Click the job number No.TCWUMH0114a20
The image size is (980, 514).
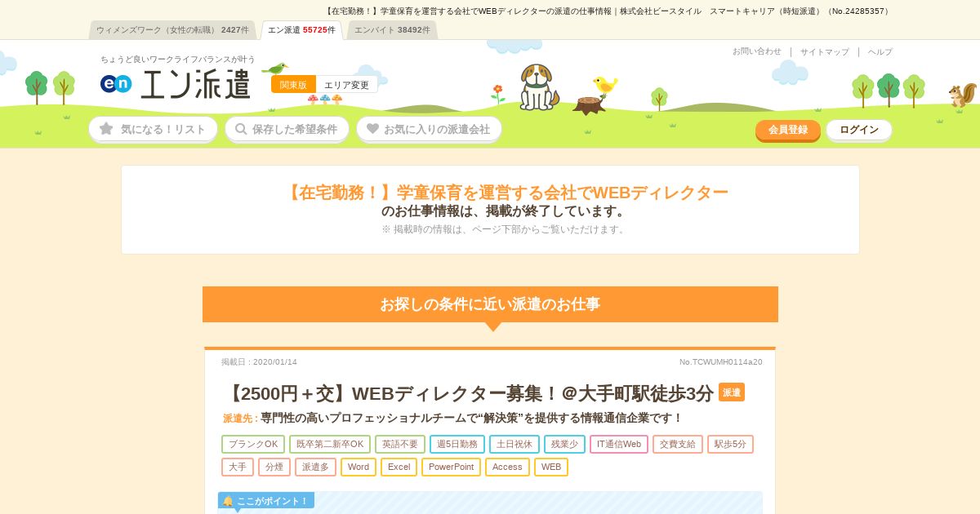pyautogui.click(x=721, y=362)
